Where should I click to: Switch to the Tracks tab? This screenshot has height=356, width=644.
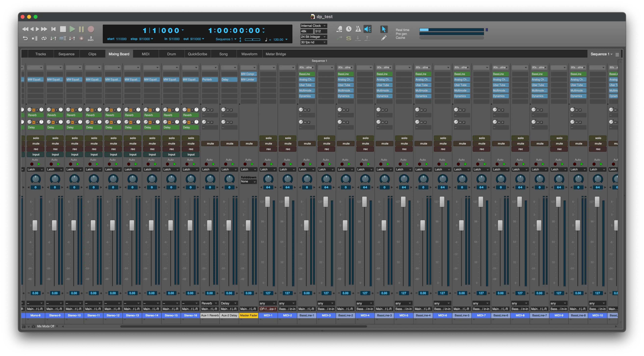[40, 54]
